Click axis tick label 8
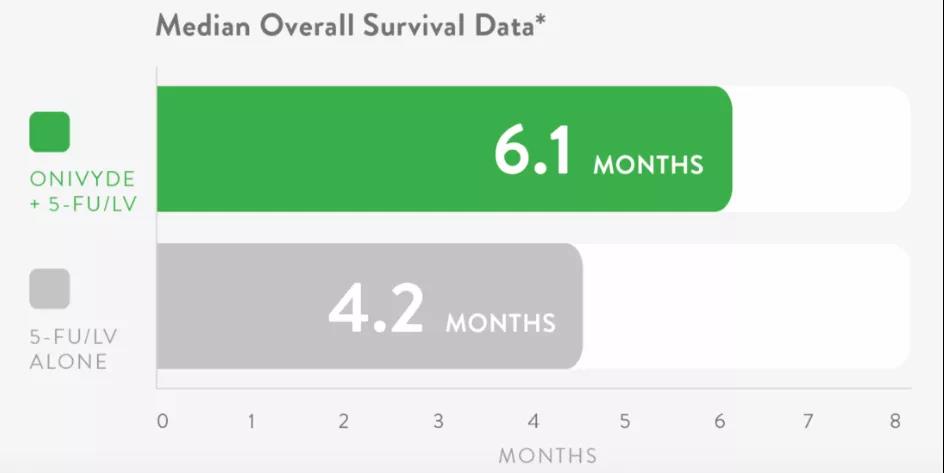 coord(895,421)
